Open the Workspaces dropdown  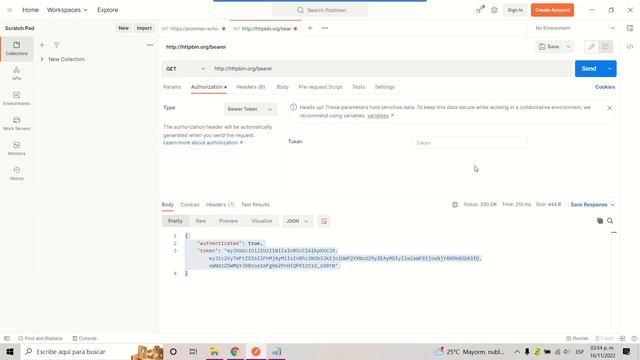pos(67,10)
